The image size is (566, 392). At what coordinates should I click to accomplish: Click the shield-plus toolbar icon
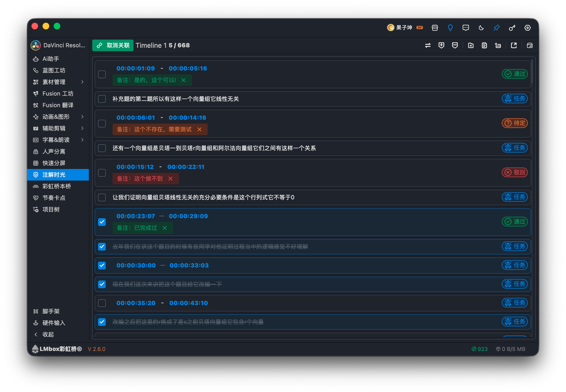441,45
